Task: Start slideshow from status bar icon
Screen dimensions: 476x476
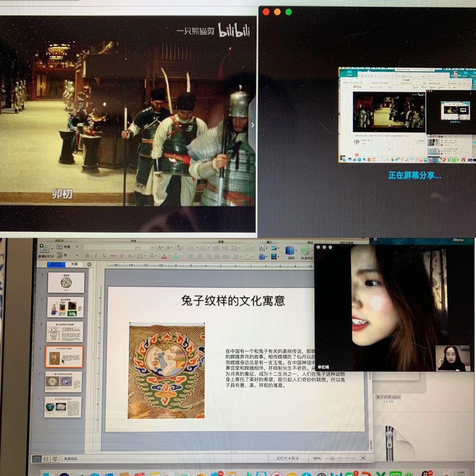Action: point(55,459)
